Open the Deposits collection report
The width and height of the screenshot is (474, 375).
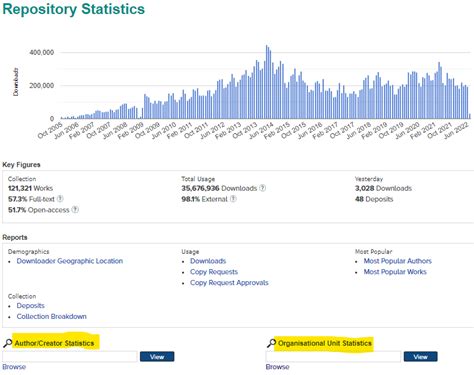click(30, 306)
